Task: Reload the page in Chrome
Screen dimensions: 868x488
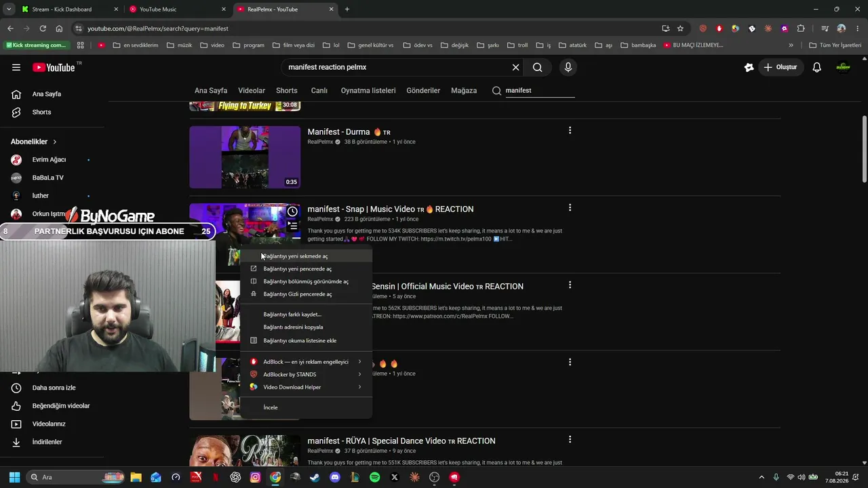Action: (43, 28)
